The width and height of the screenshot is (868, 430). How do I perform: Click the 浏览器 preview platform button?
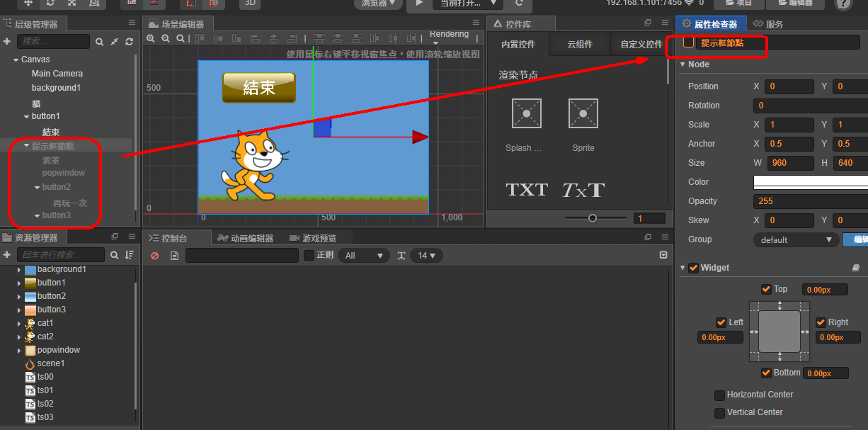click(x=379, y=4)
